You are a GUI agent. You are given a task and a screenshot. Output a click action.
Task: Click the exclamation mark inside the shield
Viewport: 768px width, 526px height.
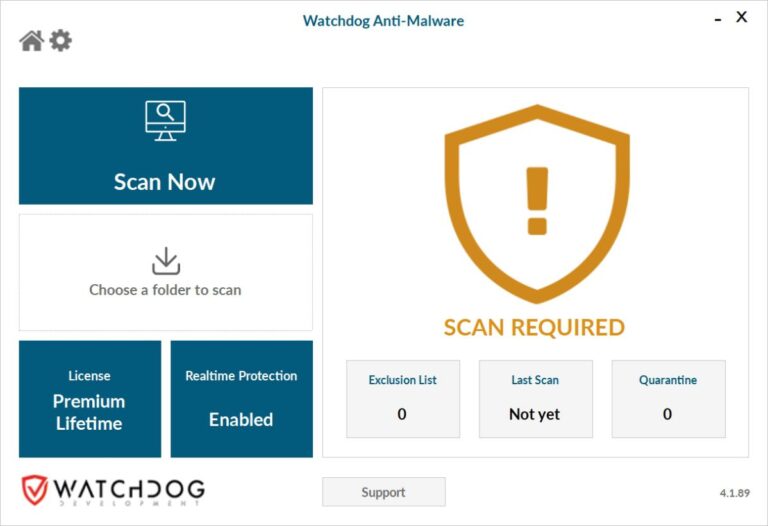click(537, 201)
